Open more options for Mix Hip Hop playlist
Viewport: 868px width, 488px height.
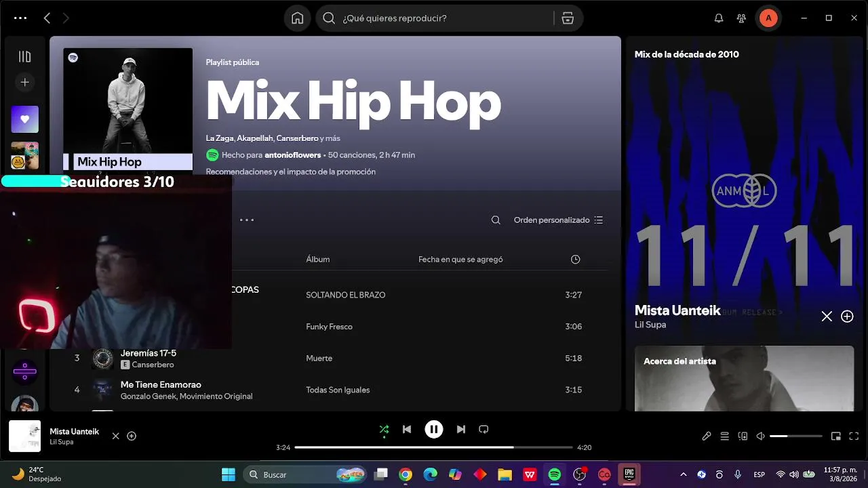coord(247,220)
